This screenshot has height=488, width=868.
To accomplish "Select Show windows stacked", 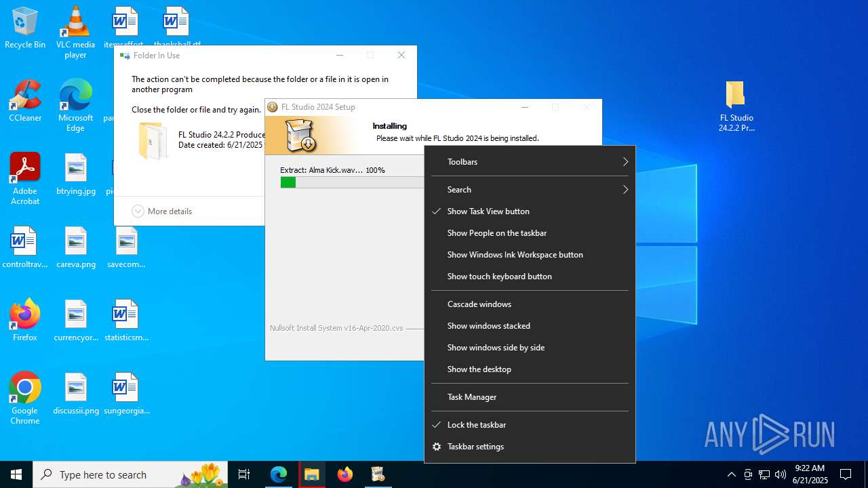I will (530, 326).
